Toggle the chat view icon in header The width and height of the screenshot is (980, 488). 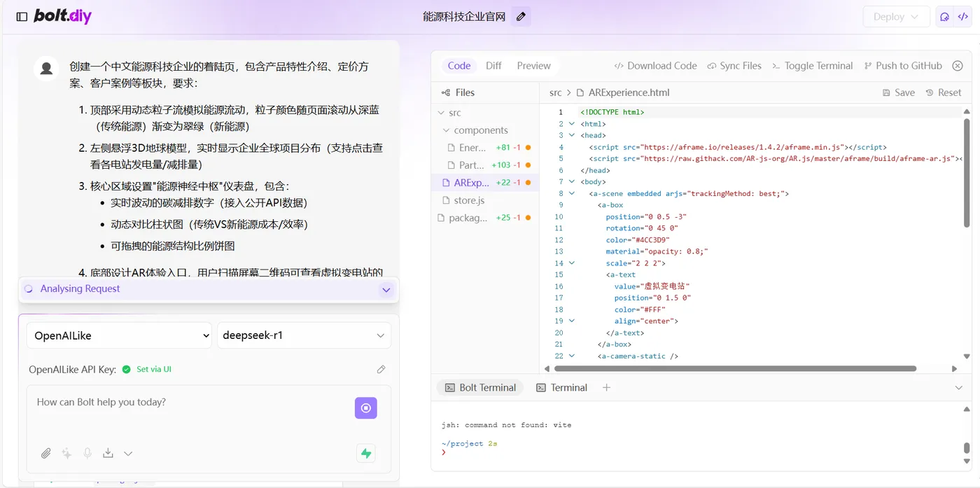945,17
